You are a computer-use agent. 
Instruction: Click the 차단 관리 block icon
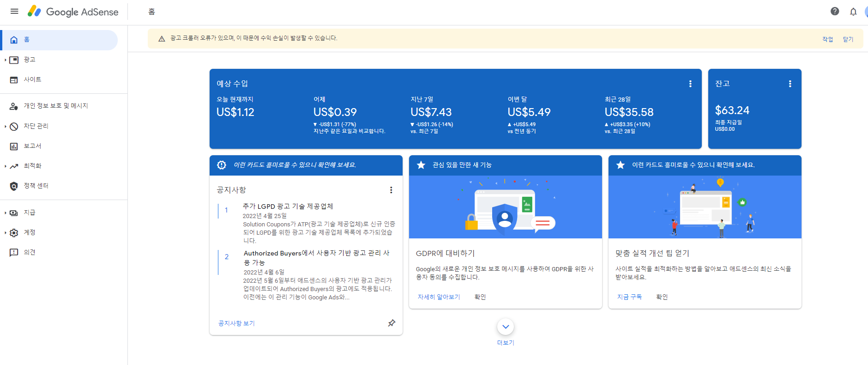coord(14,126)
